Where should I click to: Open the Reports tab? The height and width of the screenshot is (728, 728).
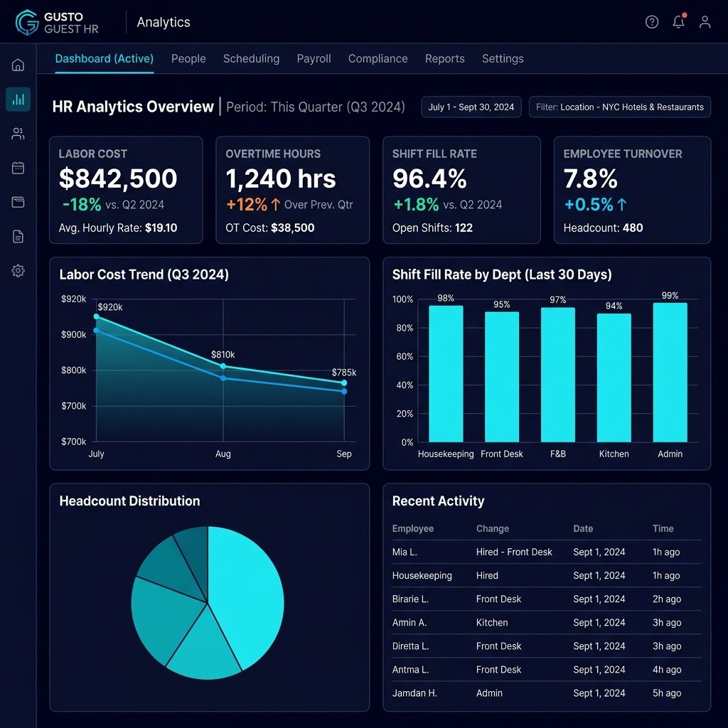(445, 58)
